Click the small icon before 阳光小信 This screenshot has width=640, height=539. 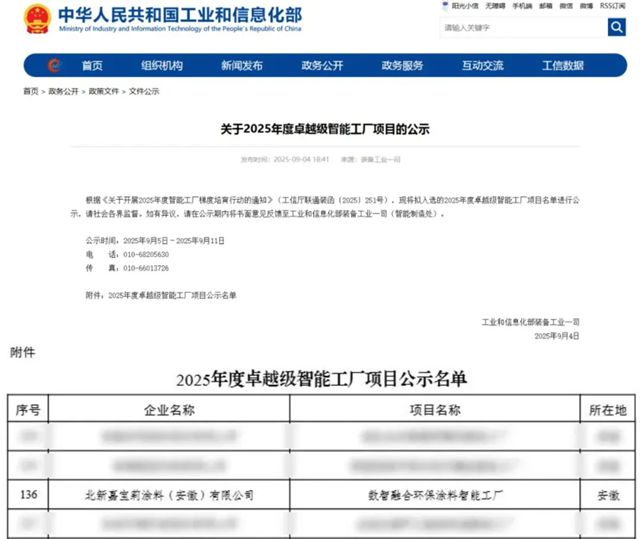point(445,6)
